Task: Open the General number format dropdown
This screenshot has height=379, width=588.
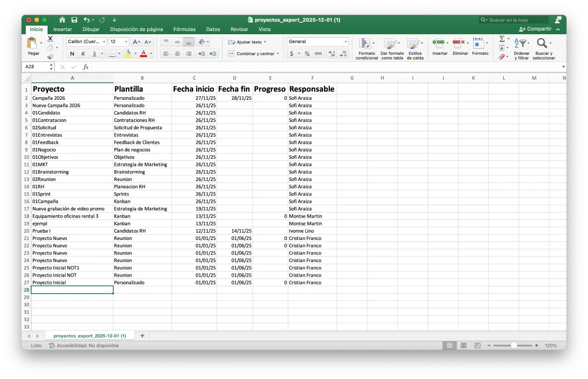Action: pos(346,41)
